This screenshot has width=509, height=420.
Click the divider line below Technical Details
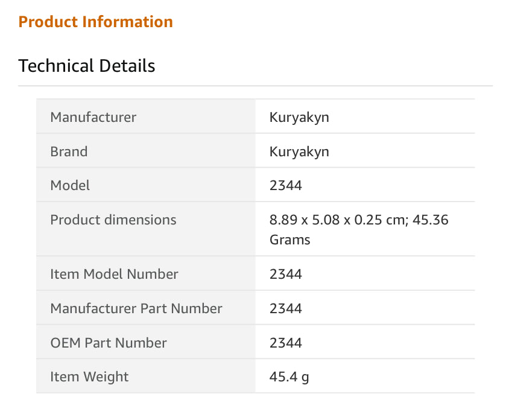coord(255,86)
